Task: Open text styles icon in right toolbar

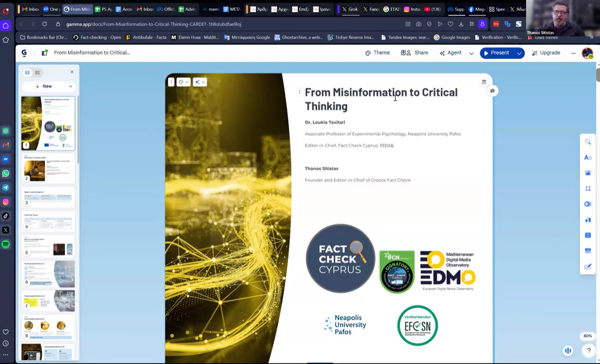Action: (588, 158)
